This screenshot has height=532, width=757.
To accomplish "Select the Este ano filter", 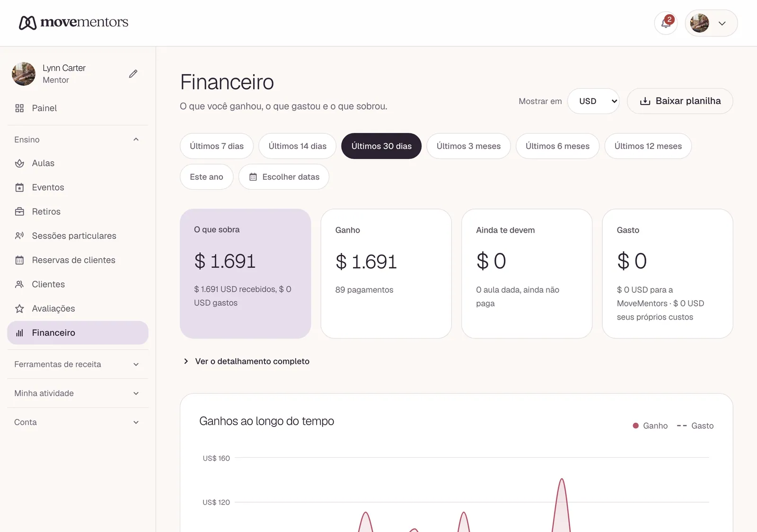I will 206,177.
